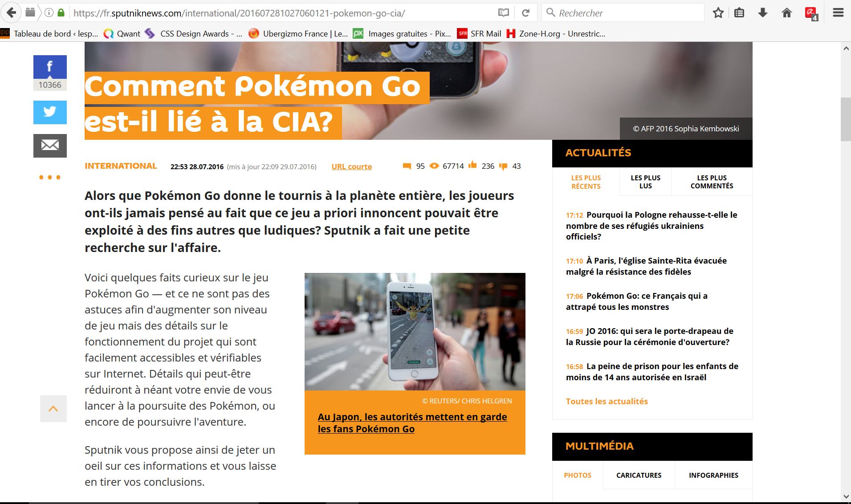851x504 pixels.
Task: Reload the page
Action: (x=525, y=13)
